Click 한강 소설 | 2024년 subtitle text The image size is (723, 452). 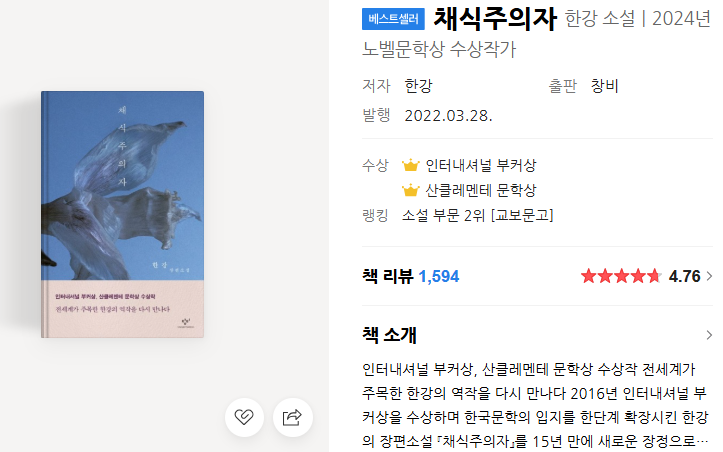[638, 19]
